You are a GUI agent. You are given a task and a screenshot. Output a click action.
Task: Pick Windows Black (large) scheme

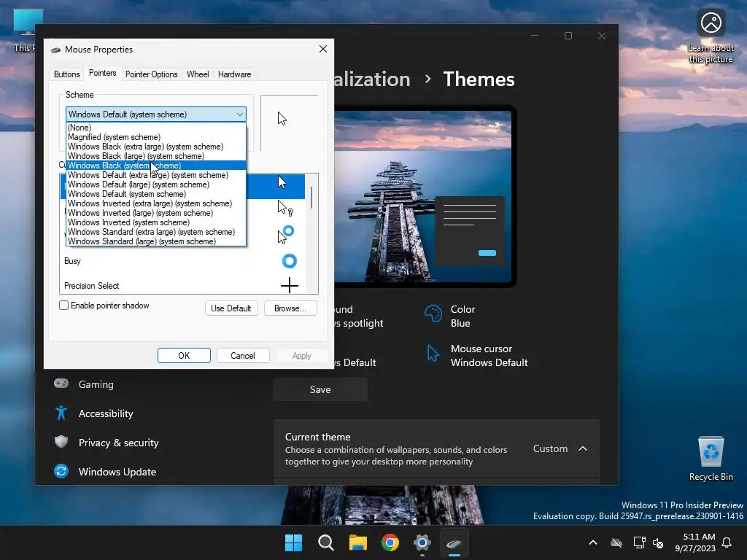point(156,156)
